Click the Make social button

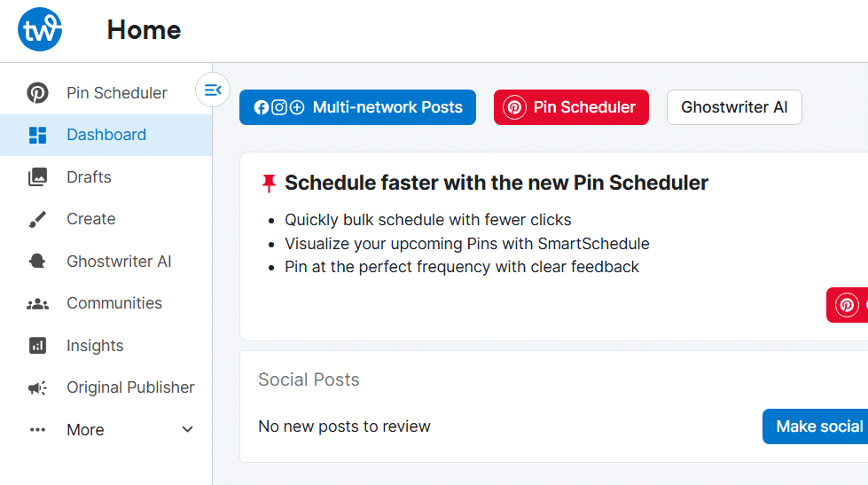tap(815, 426)
